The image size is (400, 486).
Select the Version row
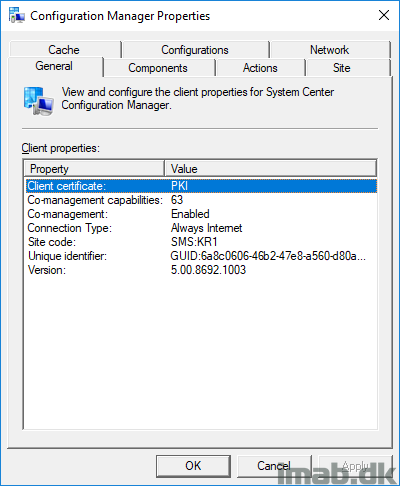pos(201,270)
